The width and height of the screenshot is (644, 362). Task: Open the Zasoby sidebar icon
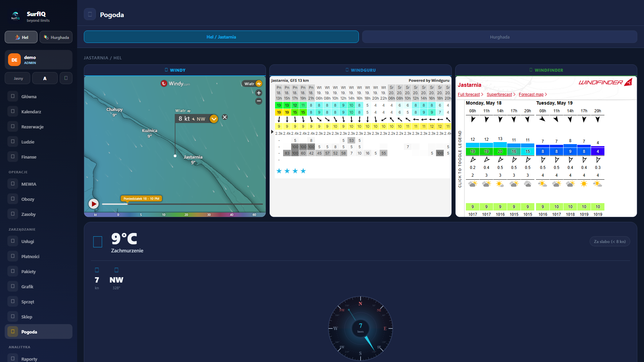[13, 214]
